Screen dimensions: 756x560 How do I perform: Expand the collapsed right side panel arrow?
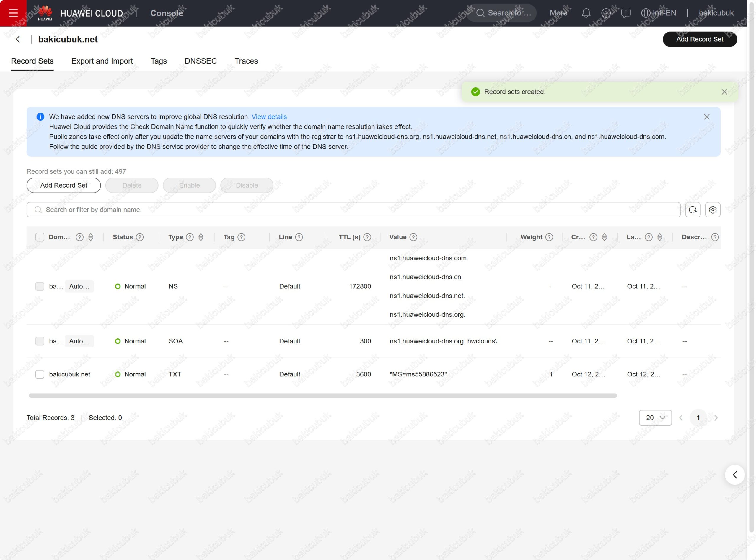[x=734, y=475]
